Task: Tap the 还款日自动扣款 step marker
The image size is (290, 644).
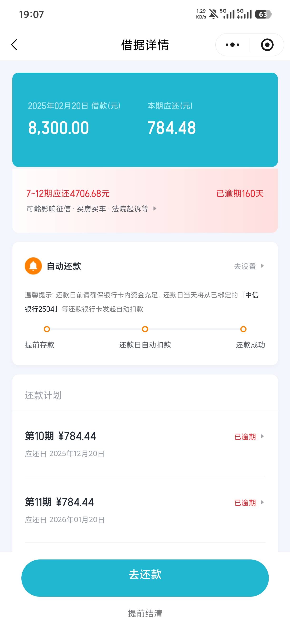Action: [x=145, y=329]
